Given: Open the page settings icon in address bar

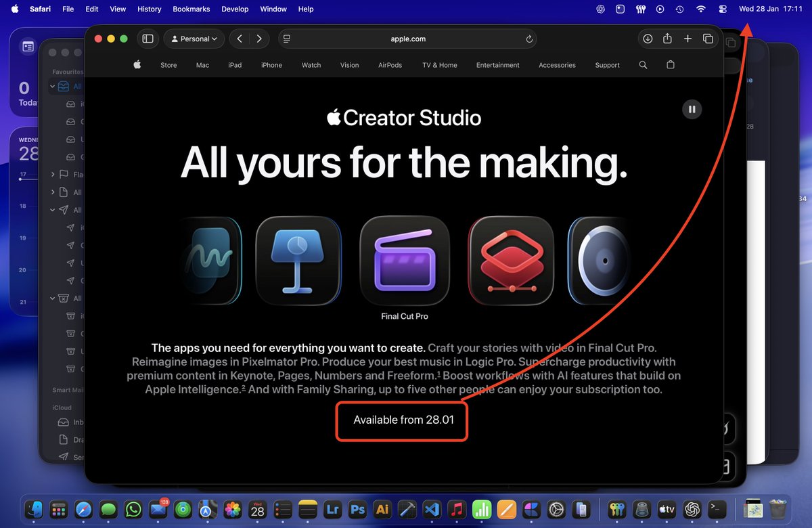Looking at the screenshot, I should 286,39.
